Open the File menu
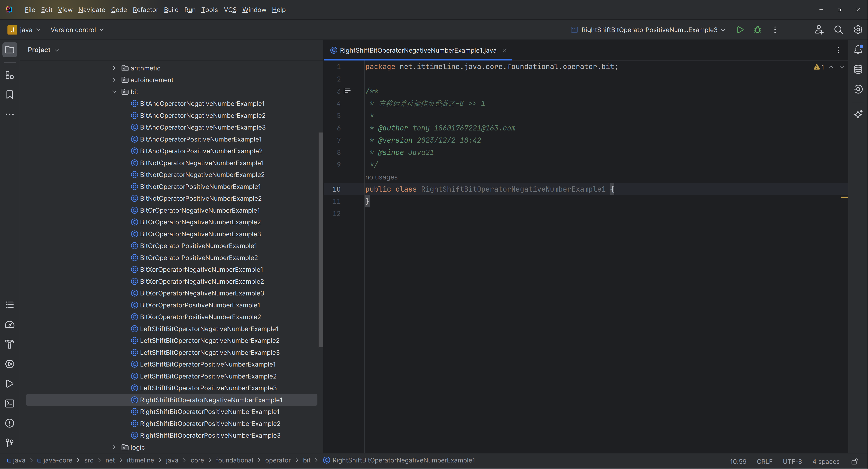The height and width of the screenshot is (469, 868). 30,10
